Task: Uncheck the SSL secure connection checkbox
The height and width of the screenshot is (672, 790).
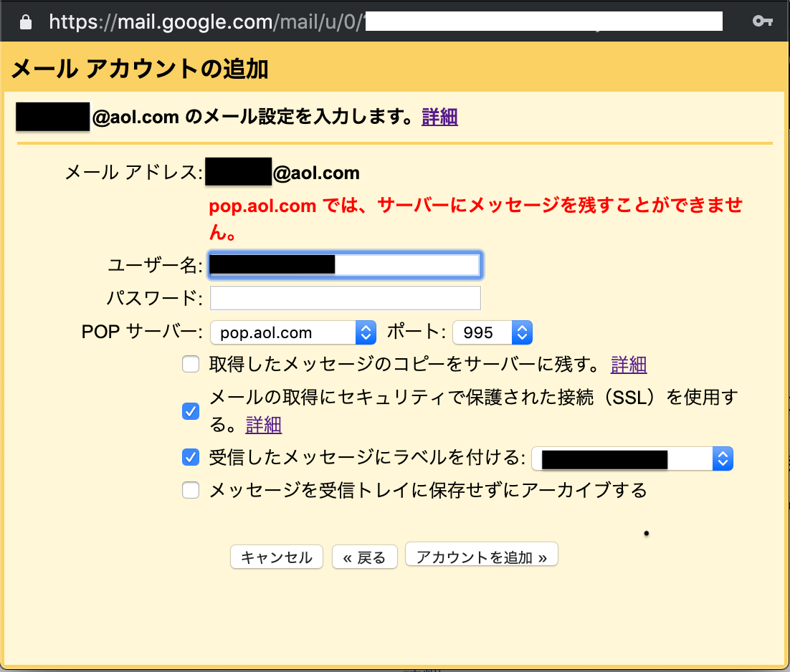Action: click(x=191, y=411)
